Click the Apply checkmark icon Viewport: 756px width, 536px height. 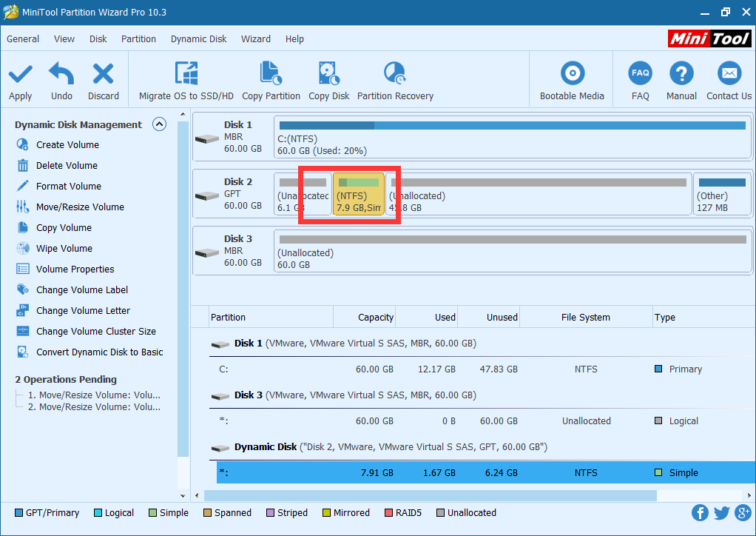coord(20,74)
